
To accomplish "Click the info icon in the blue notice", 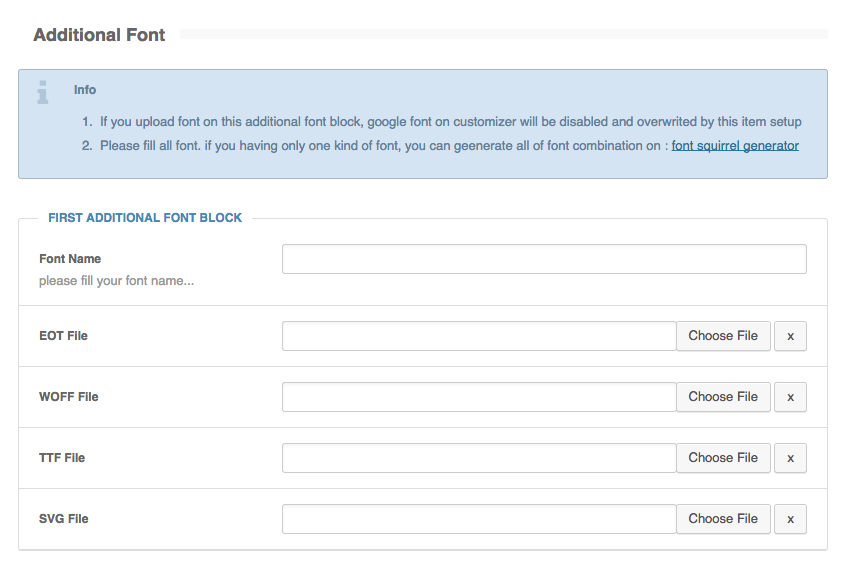I will tap(42, 92).
